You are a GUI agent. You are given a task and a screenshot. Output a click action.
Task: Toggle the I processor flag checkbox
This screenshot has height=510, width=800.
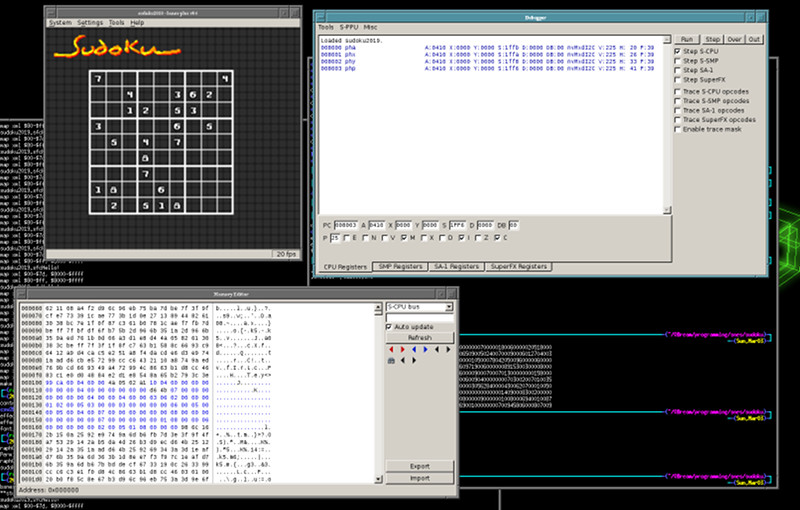461,238
